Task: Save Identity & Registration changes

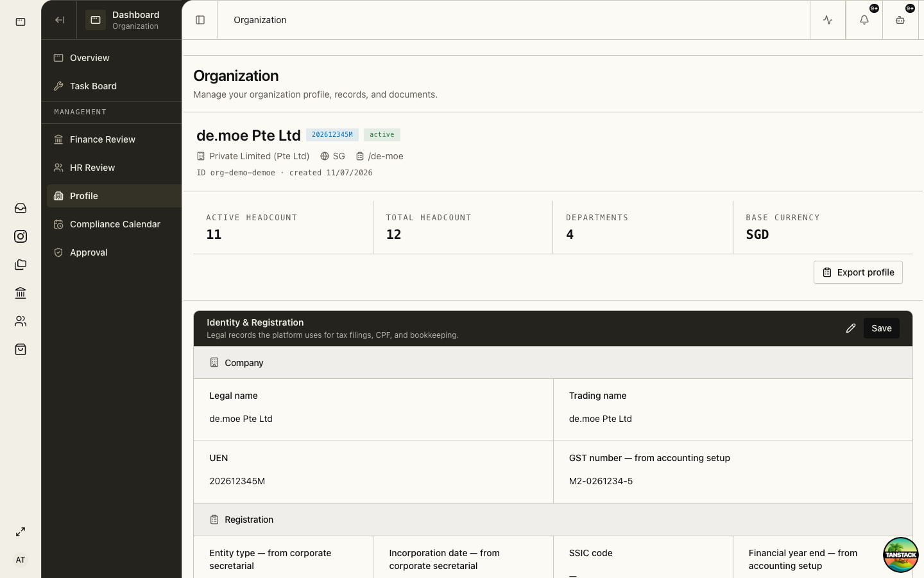Action: click(x=881, y=328)
